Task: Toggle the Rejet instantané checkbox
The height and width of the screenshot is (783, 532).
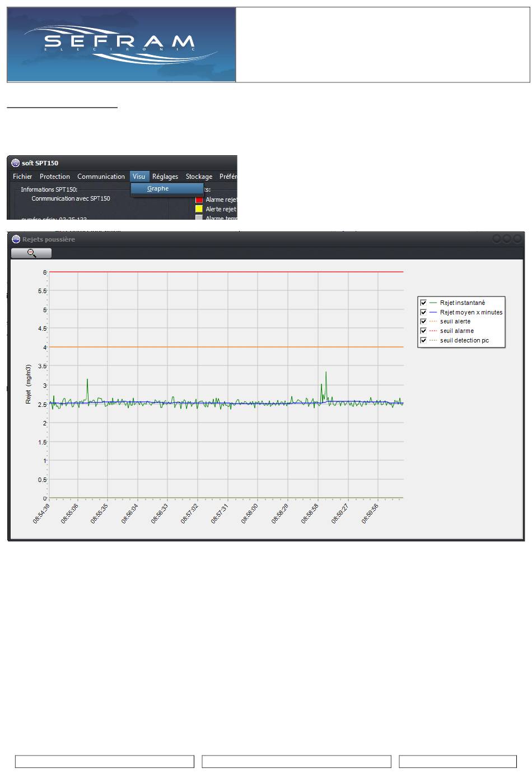Action: coord(423,303)
